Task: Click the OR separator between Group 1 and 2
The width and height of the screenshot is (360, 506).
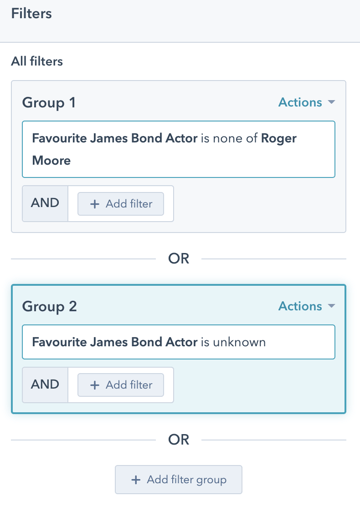Action: coord(179,259)
